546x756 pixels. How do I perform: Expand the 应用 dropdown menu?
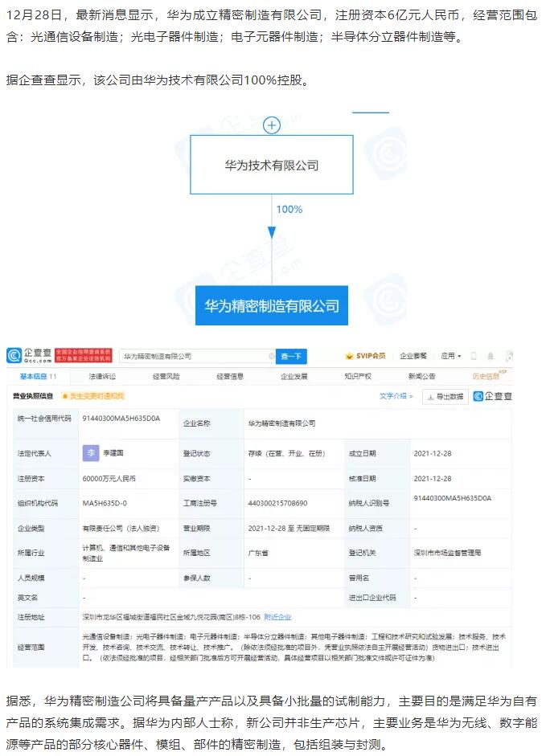click(x=451, y=356)
